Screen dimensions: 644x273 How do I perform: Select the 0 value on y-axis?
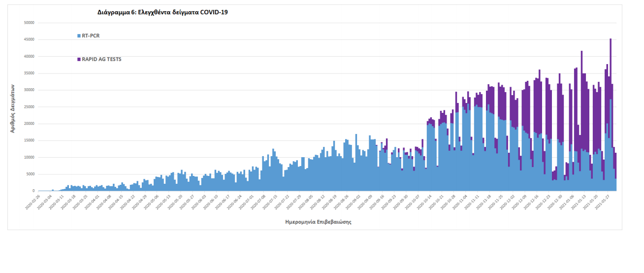[x=33, y=191]
